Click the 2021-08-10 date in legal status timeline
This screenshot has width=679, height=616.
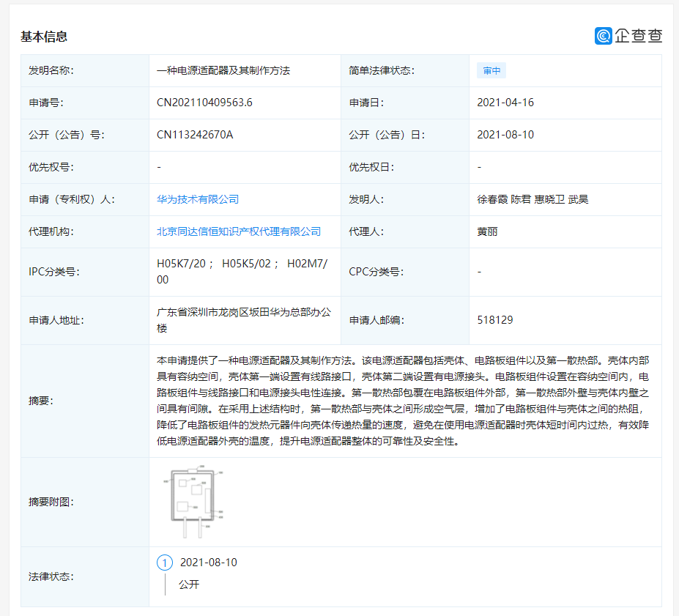coord(208,563)
